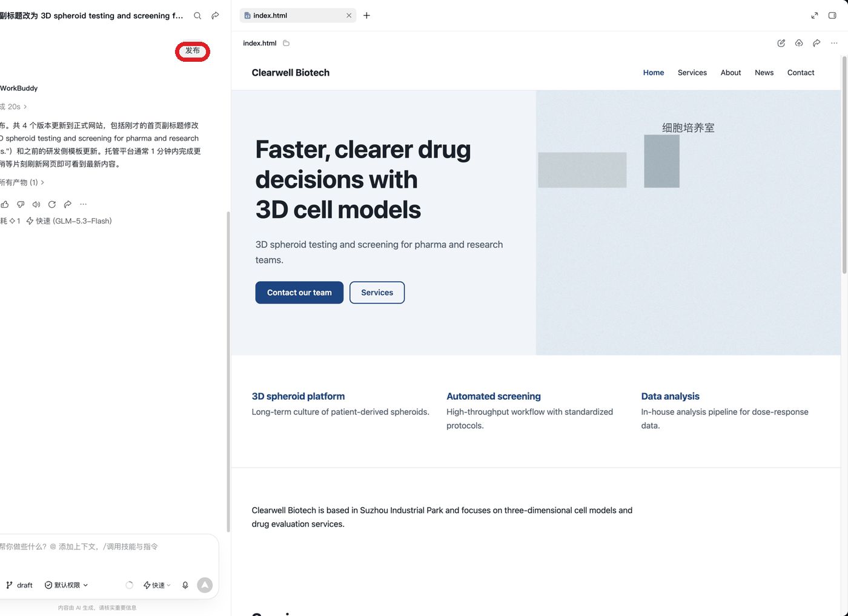Viewport: 848px width, 616px height.
Task: Open the 默认权限 permissions dropdown
Action: click(x=67, y=585)
